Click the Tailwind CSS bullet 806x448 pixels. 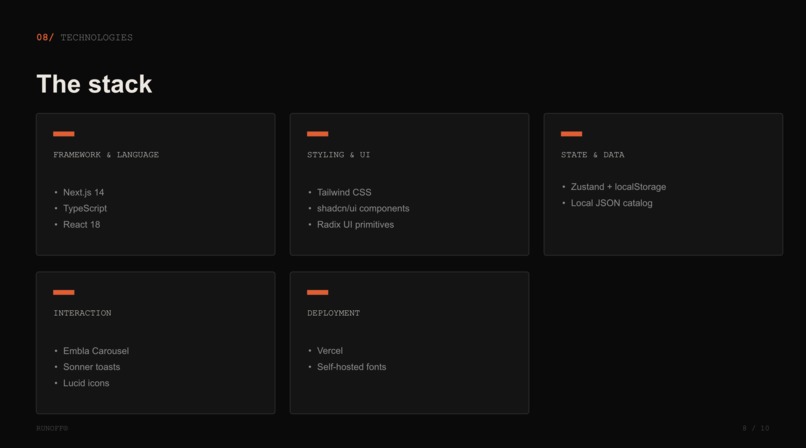tap(344, 192)
